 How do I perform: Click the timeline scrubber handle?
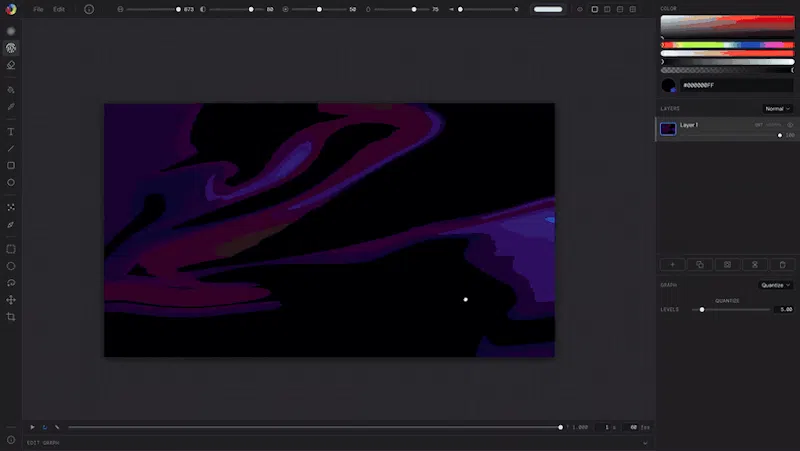coord(560,427)
